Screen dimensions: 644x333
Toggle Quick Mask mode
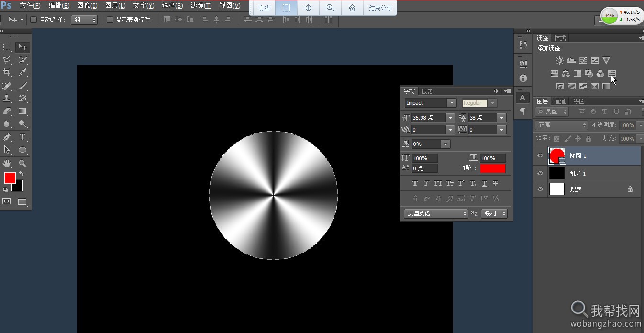(7, 201)
